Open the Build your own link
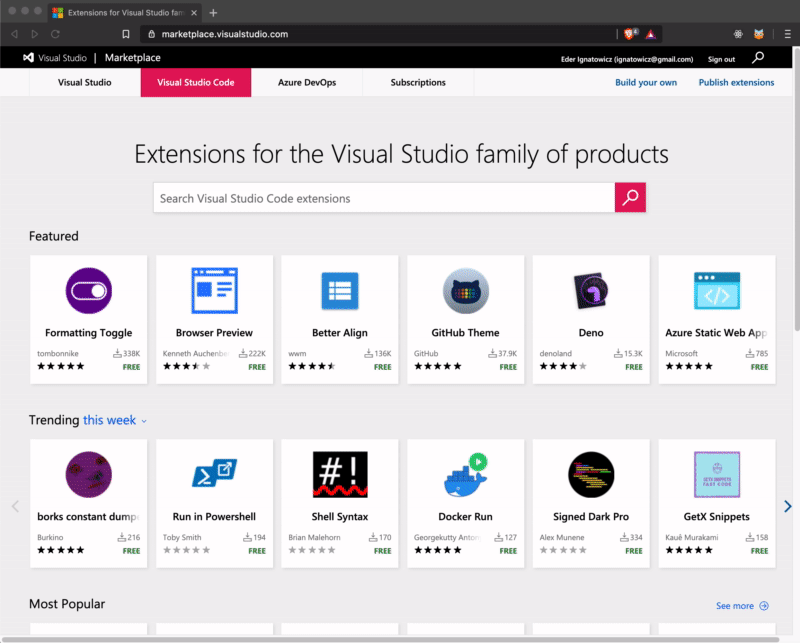Image resolution: width=800 pixels, height=643 pixels. pyautogui.click(x=646, y=82)
